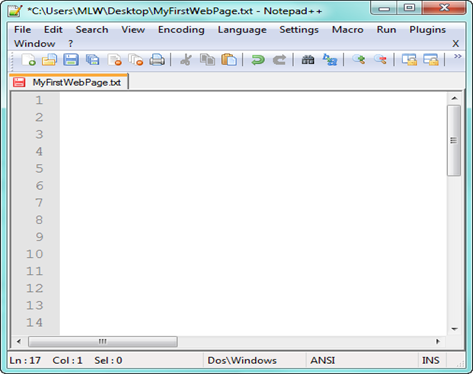
Task: Open the Encoding menu
Action: pyautogui.click(x=181, y=30)
